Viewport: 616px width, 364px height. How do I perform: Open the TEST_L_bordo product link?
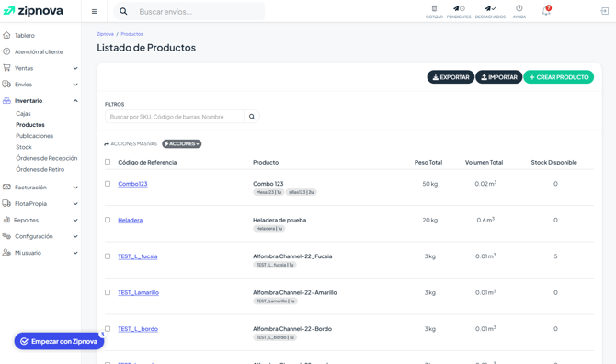(x=138, y=329)
